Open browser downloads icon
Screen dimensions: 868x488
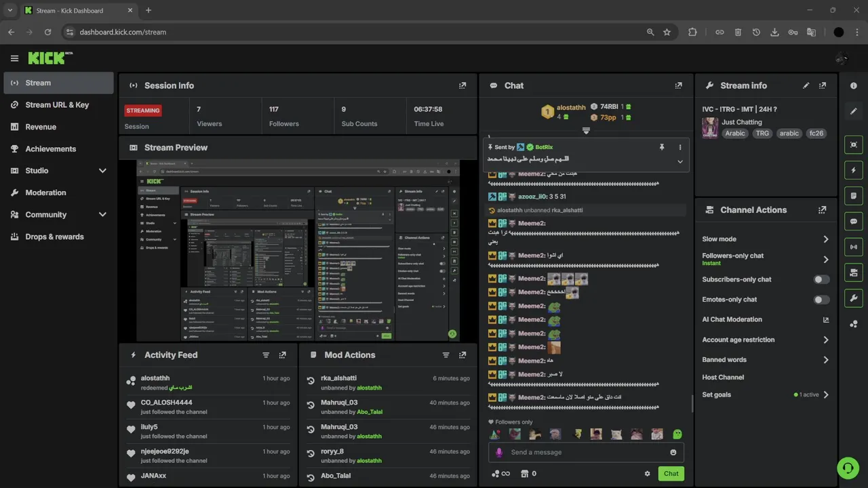pyautogui.click(x=774, y=32)
